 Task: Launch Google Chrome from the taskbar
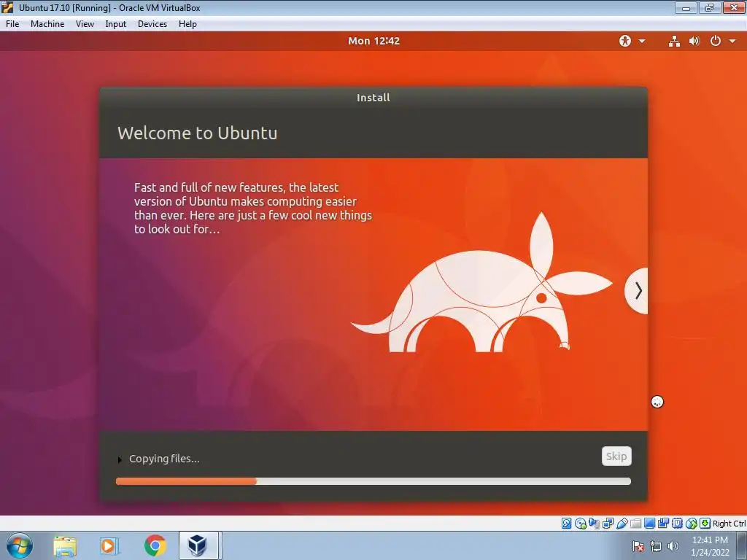(155, 545)
